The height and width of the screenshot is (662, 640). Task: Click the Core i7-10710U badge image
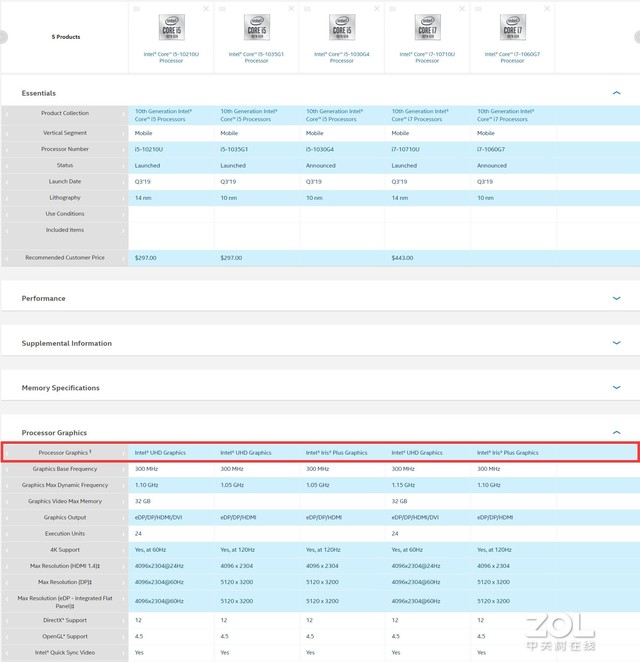click(427, 28)
